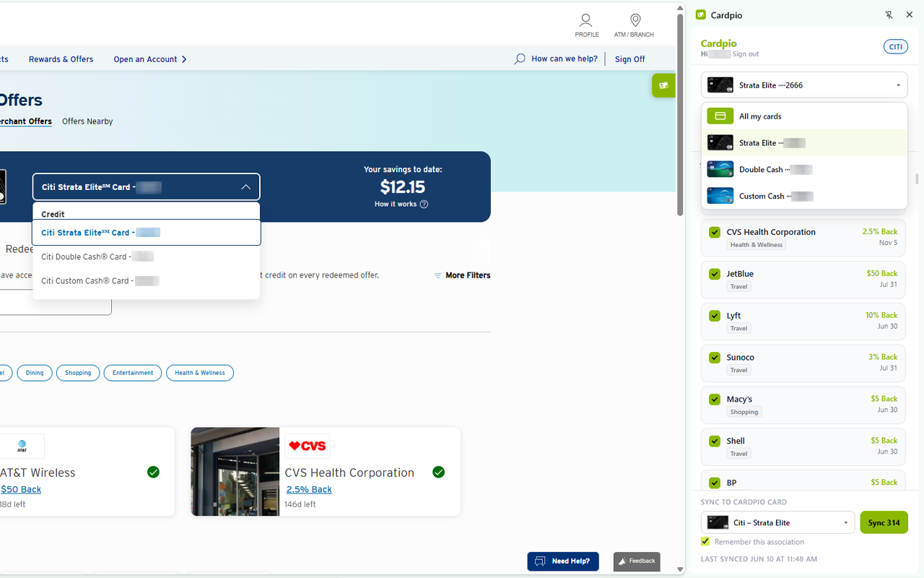
Task: Click the Health & Wellness tag under CVS
Action: (x=756, y=245)
